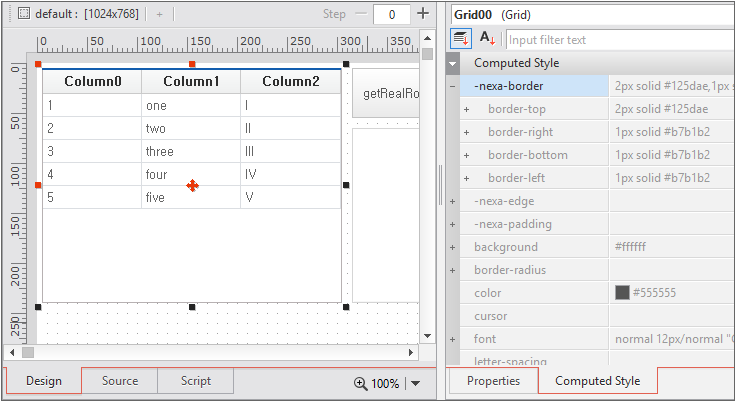Click the categorized sort icon

click(461, 39)
